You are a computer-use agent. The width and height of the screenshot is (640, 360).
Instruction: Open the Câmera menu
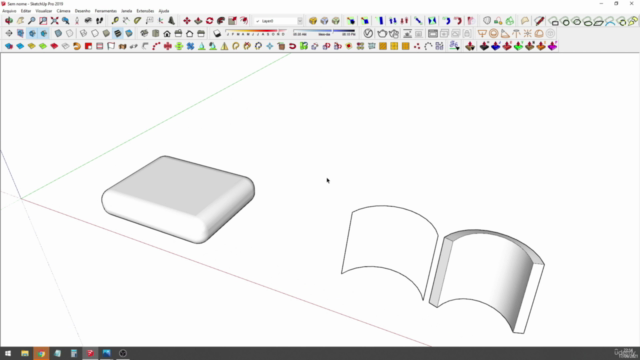(x=63, y=11)
